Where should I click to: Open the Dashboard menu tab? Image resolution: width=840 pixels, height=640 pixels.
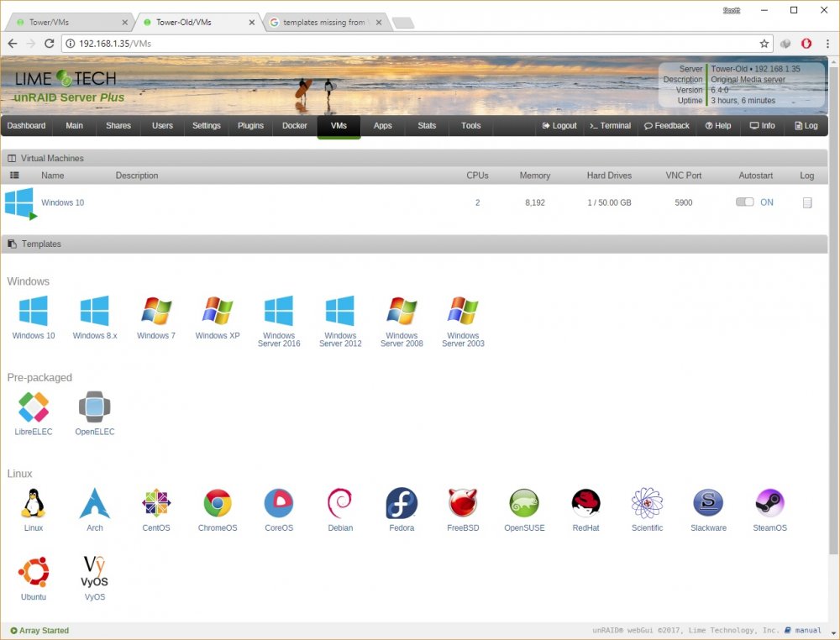pyautogui.click(x=26, y=126)
